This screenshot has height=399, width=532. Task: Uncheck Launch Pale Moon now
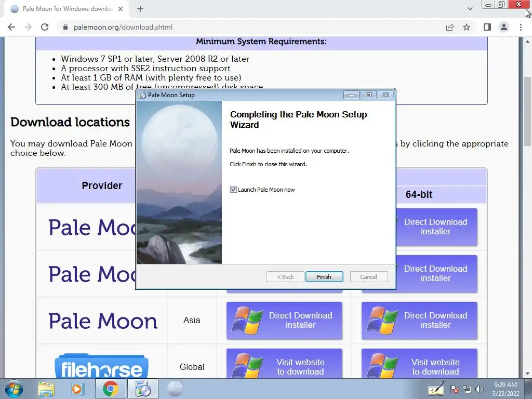tap(233, 189)
